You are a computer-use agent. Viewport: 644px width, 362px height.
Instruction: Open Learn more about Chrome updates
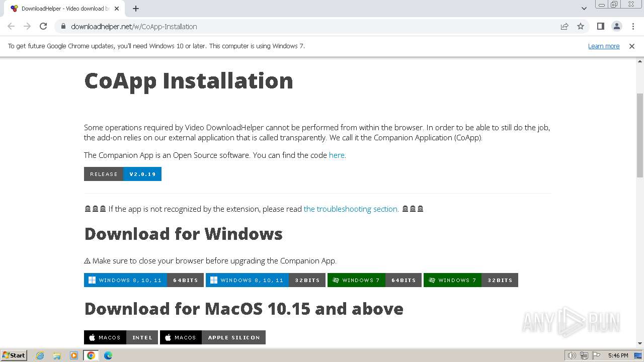point(604,46)
